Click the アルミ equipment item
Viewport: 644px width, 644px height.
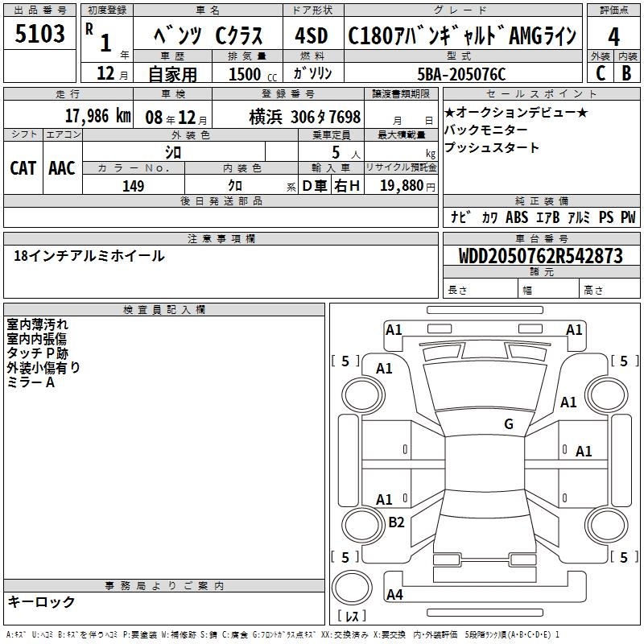pos(579,217)
